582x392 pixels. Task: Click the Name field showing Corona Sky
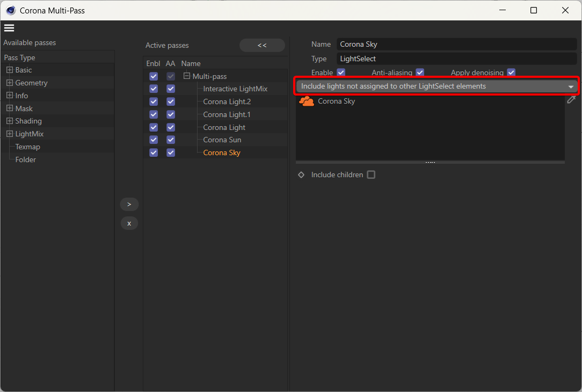pyautogui.click(x=456, y=44)
